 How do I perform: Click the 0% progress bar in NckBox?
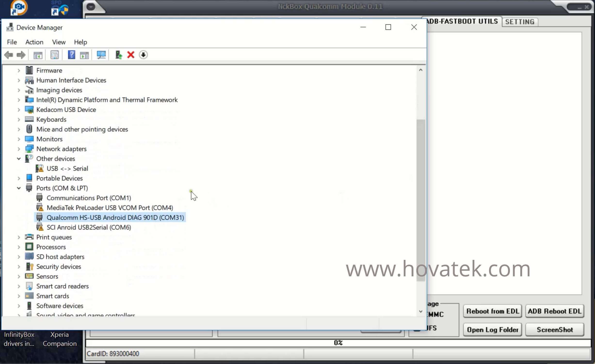pos(338,343)
